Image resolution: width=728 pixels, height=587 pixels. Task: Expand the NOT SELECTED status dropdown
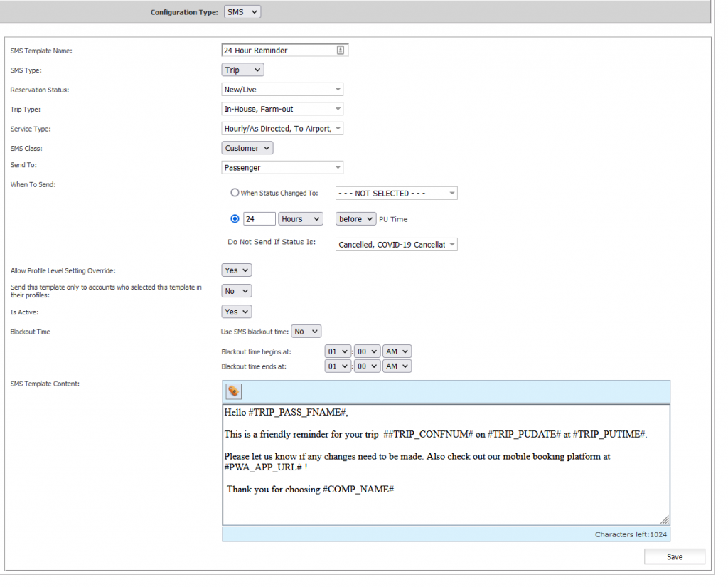pos(396,194)
